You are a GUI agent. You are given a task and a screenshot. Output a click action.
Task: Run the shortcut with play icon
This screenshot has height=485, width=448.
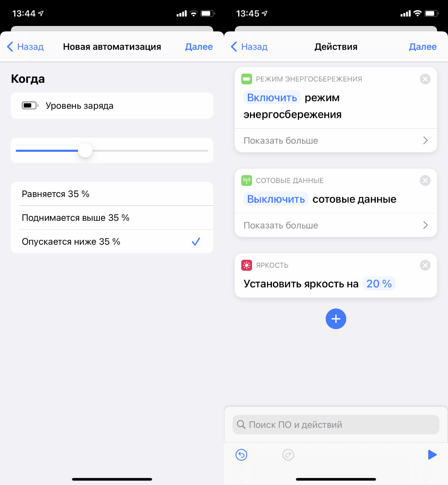pos(432,455)
